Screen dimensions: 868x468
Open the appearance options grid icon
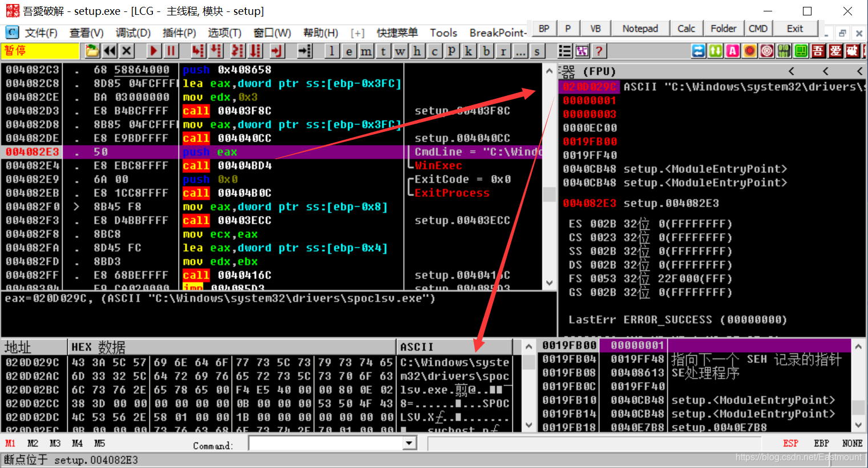(x=582, y=51)
